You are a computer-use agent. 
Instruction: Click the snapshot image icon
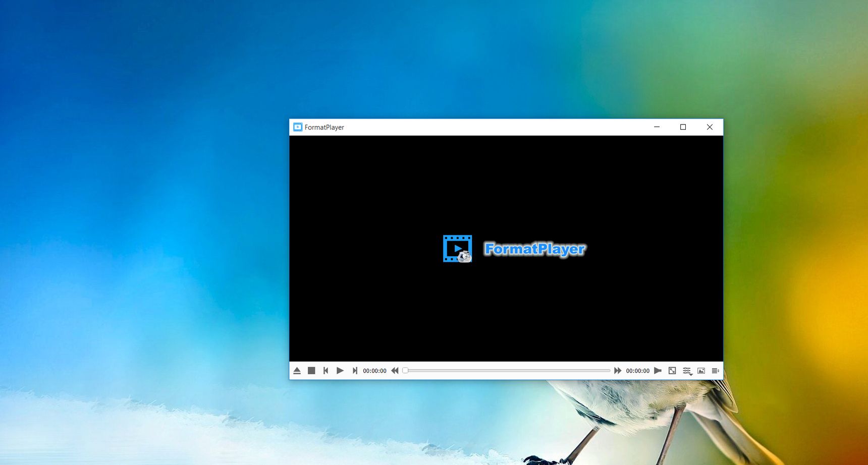(701, 371)
